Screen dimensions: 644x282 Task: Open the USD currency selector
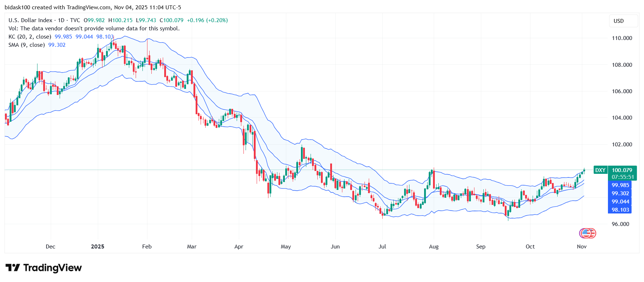pyautogui.click(x=623, y=21)
